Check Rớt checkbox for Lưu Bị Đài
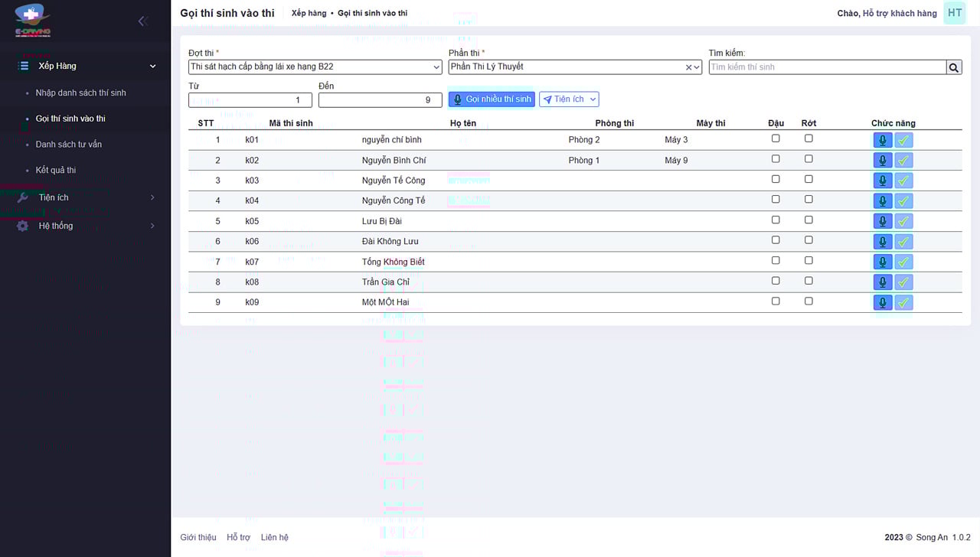The width and height of the screenshot is (980, 557). tap(808, 220)
